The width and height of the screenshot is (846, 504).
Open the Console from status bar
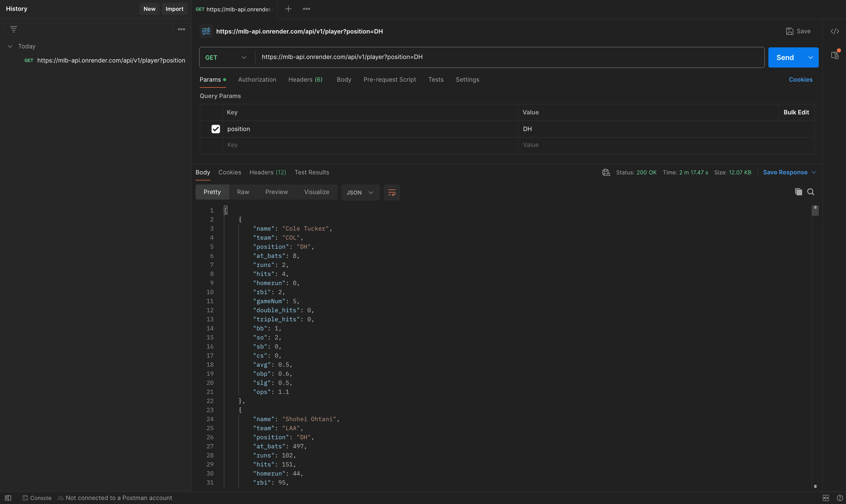click(x=37, y=498)
